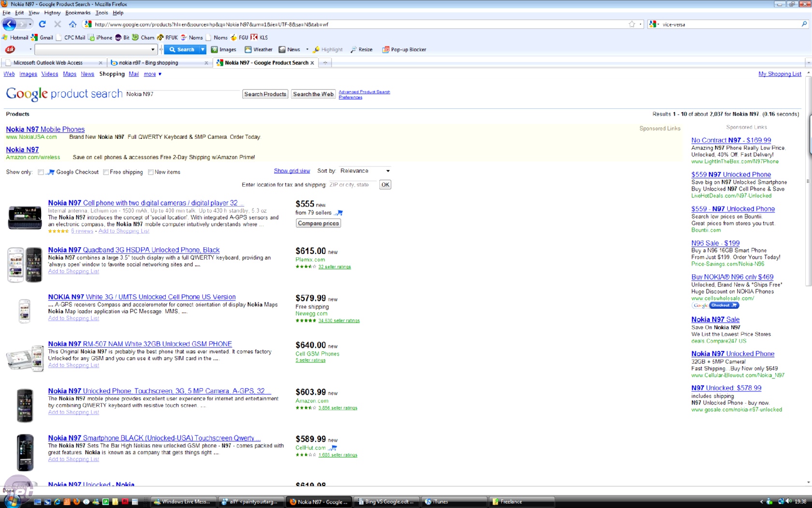Viewport: 812px width, 508px height.
Task: Click the Search the Web button
Action: pos(313,94)
